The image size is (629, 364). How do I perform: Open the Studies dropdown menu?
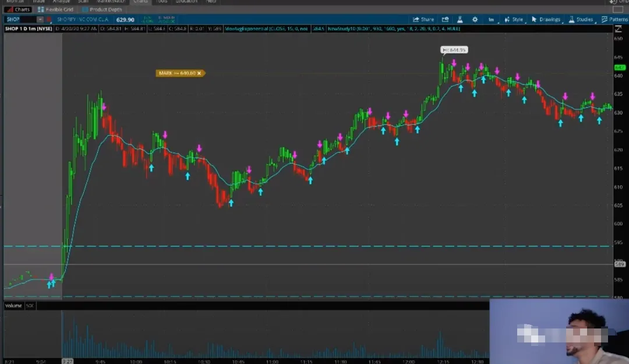[x=581, y=19]
